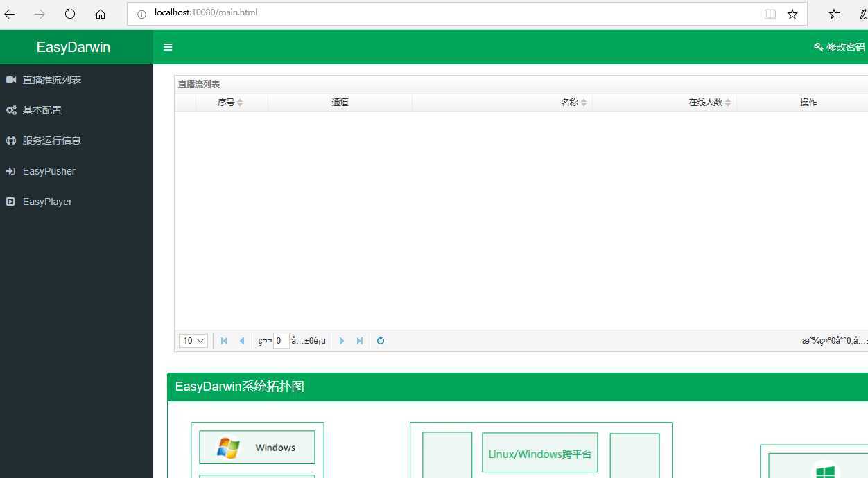
Task: Select 服务运行信息 sidebar item
Action: [x=52, y=141]
